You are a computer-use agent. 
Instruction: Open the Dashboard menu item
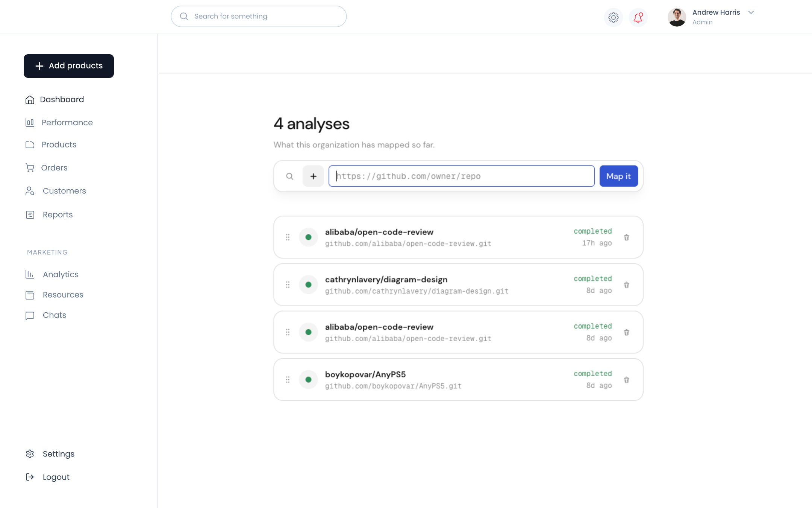point(55,99)
